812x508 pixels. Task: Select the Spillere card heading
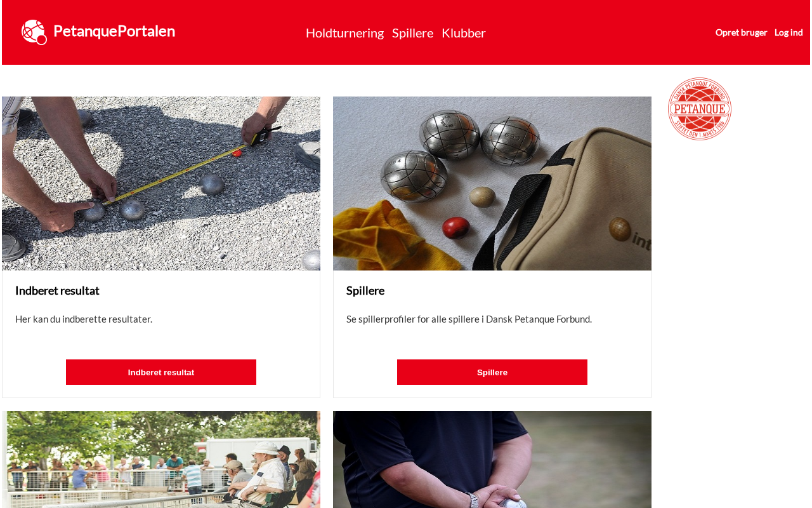click(x=365, y=291)
